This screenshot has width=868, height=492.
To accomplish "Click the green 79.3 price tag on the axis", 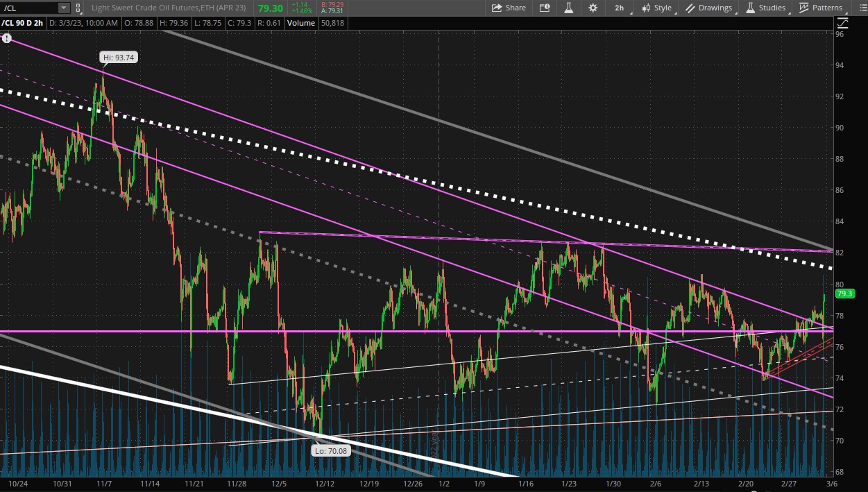I will [x=844, y=294].
